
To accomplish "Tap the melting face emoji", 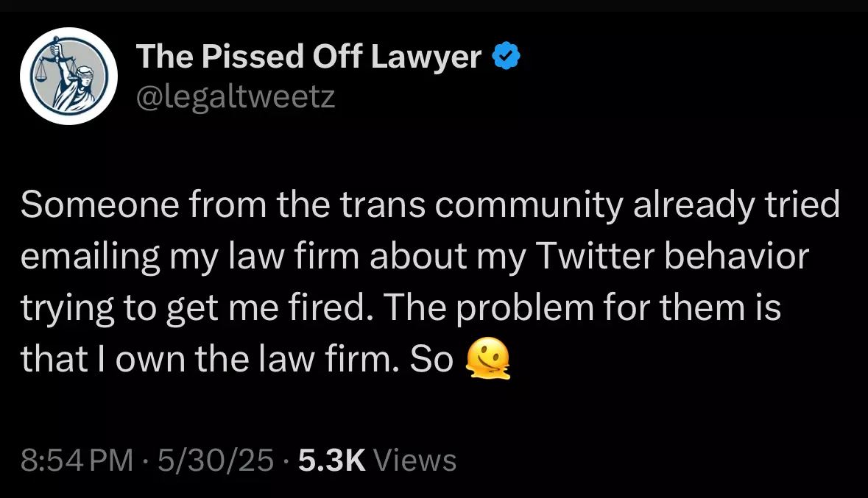I will click(x=489, y=358).
